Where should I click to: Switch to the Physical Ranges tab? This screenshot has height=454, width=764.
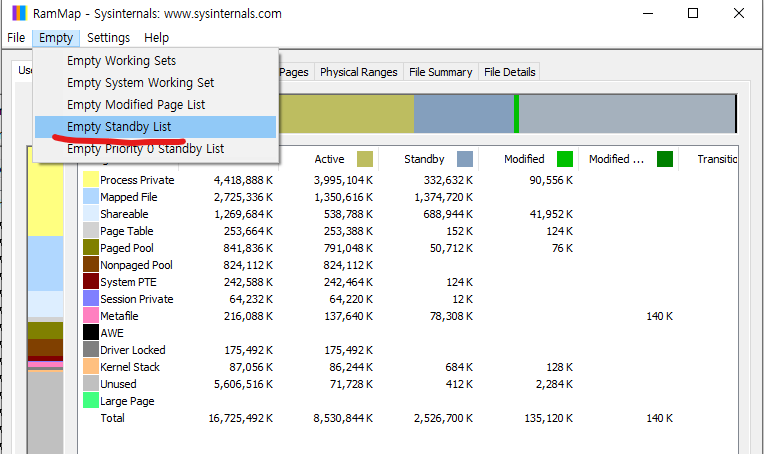coord(358,72)
